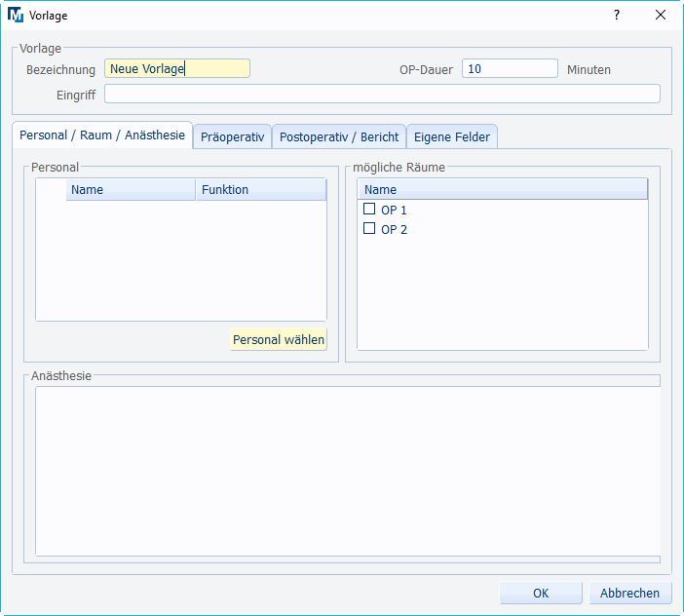The image size is (684, 616).
Task: Sort Personal table by Name column header
Action: (x=131, y=190)
